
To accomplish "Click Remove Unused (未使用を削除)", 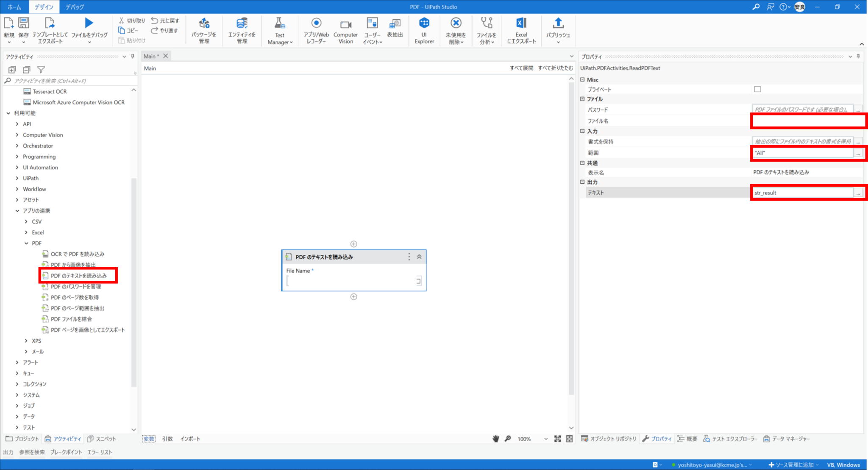I will (456, 30).
